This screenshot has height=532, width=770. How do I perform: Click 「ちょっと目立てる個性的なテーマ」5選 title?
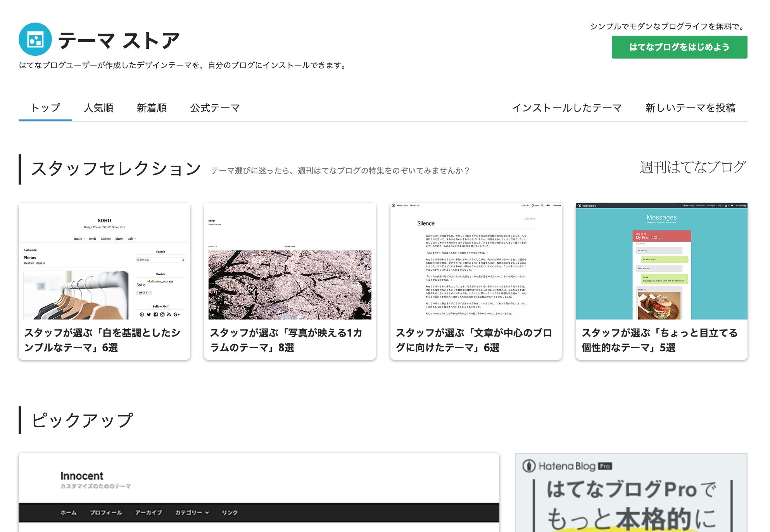(660, 340)
